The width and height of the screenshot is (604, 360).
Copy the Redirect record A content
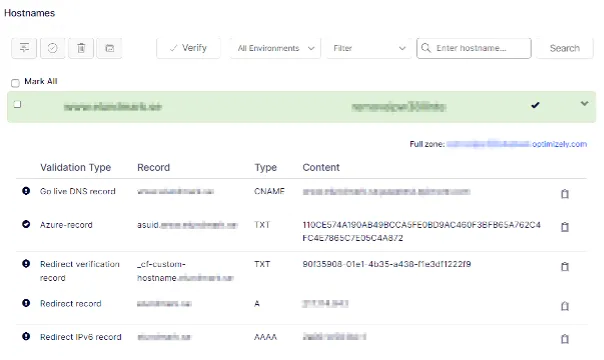tap(565, 306)
